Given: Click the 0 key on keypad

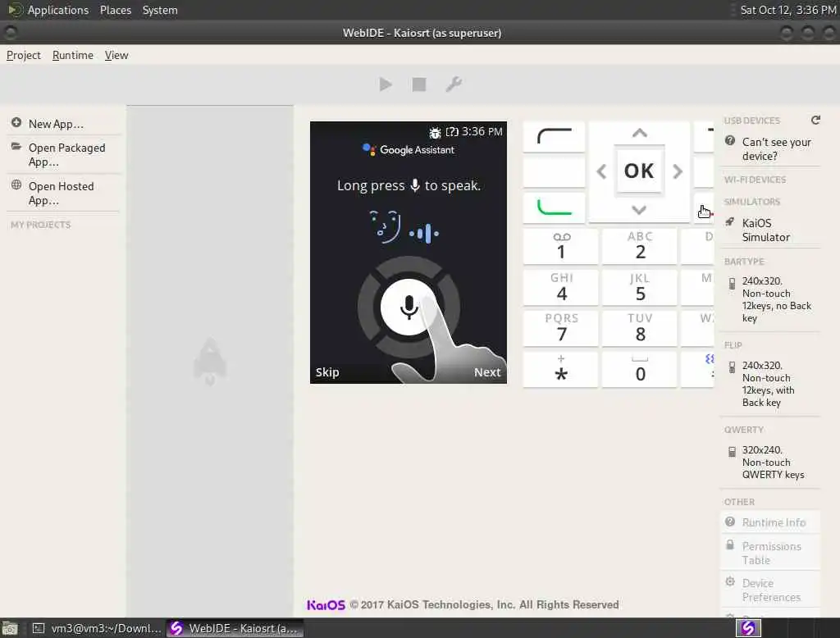Looking at the screenshot, I should tap(640, 369).
